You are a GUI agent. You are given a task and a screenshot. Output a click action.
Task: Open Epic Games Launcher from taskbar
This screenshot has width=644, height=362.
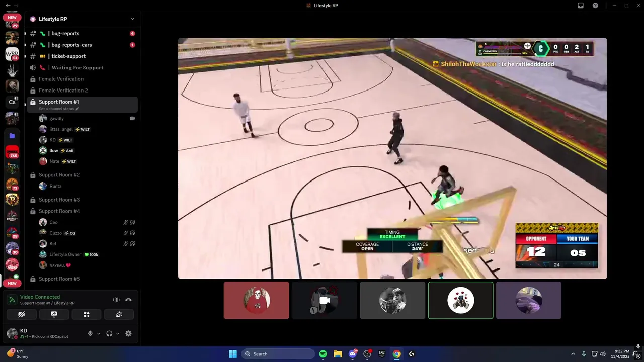[x=382, y=354]
